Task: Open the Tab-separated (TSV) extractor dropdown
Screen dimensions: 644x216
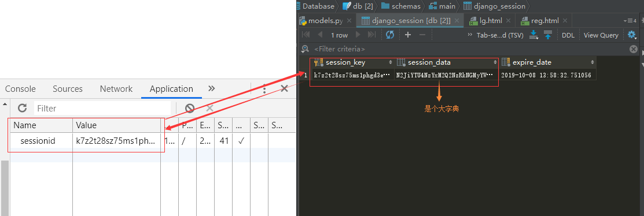Action: [500, 35]
